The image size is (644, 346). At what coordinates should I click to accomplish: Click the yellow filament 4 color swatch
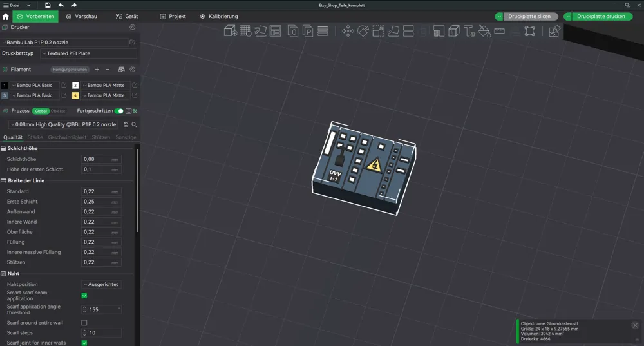coord(75,95)
